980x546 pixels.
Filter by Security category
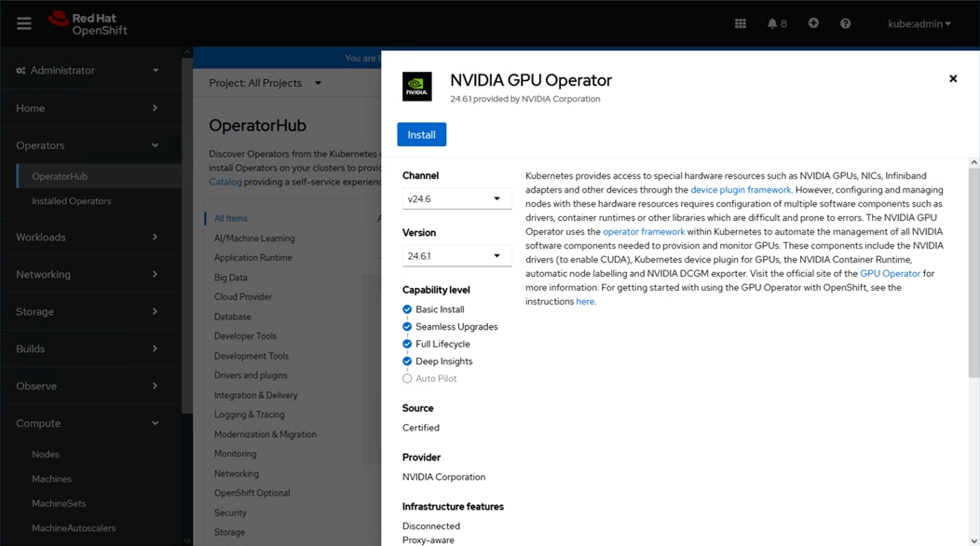click(x=230, y=512)
